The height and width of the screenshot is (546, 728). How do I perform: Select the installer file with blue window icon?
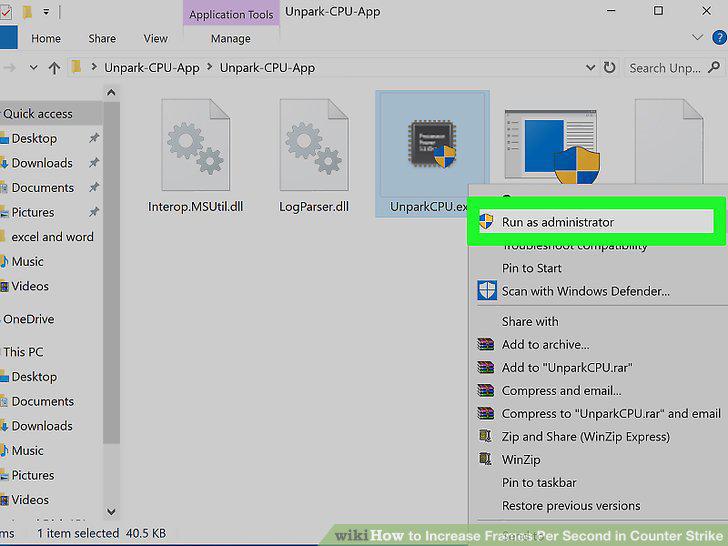552,146
